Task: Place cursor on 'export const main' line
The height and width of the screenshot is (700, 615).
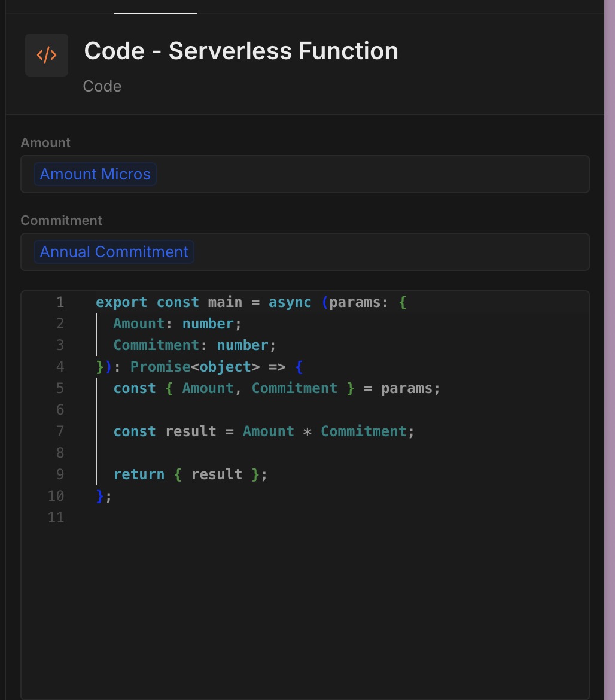Action: coord(251,302)
